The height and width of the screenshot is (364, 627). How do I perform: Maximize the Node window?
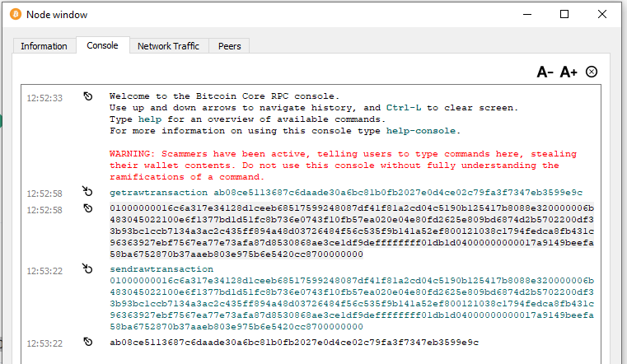pyautogui.click(x=564, y=14)
